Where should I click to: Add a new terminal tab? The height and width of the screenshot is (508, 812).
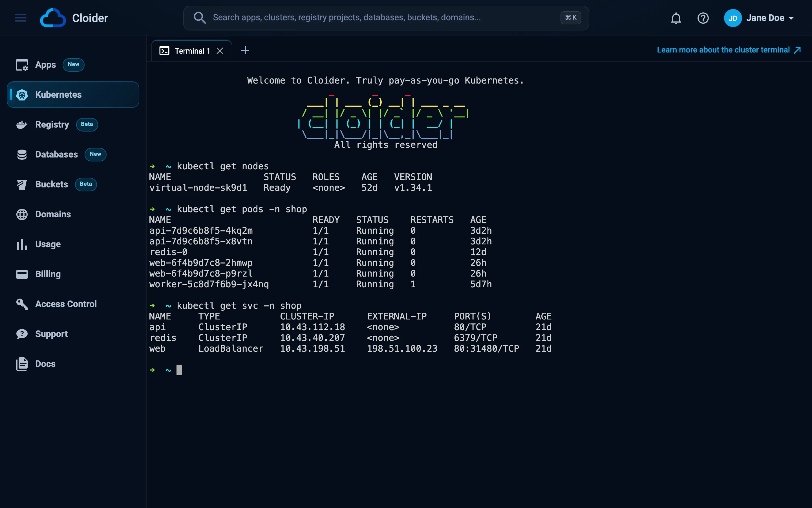pos(245,51)
